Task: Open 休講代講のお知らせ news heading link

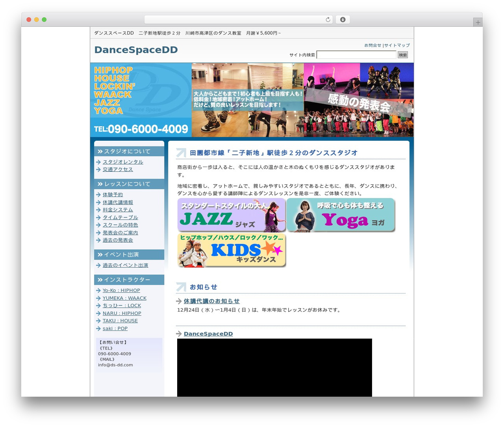Action: (x=211, y=301)
